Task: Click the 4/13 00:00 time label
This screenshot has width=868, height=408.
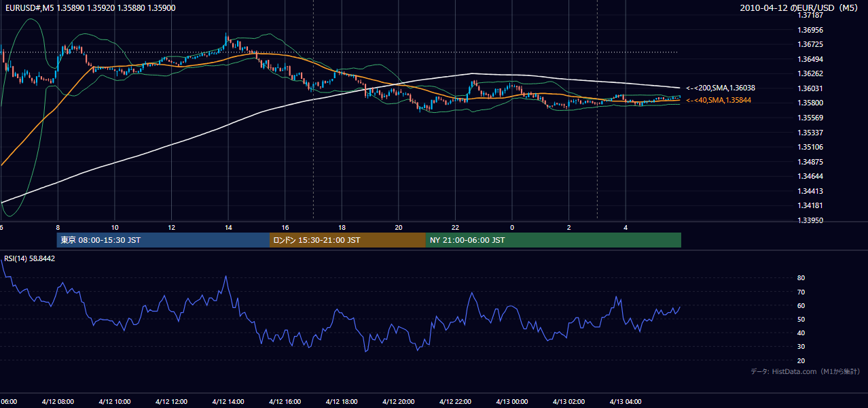Action: pos(511,402)
